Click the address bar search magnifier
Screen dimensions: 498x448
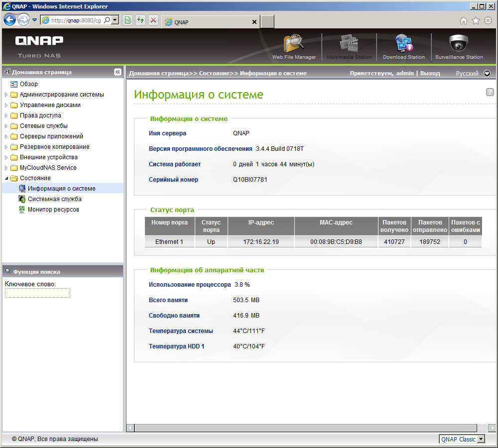(x=107, y=20)
